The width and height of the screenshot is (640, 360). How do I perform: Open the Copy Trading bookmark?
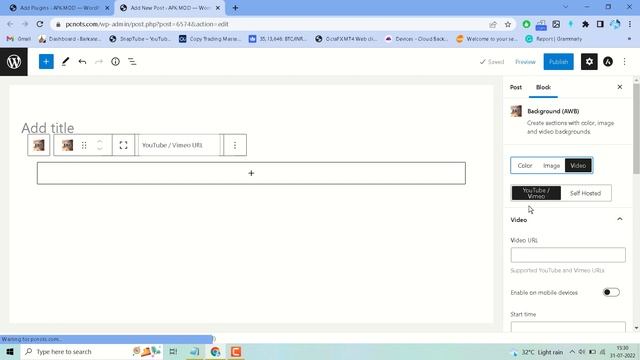pyautogui.click(x=210, y=39)
